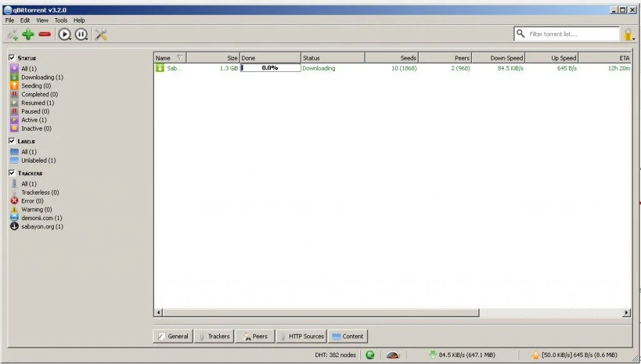The height and width of the screenshot is (364, 641).
Task: Click the green connection status globe icon
Action: point(371,355)
